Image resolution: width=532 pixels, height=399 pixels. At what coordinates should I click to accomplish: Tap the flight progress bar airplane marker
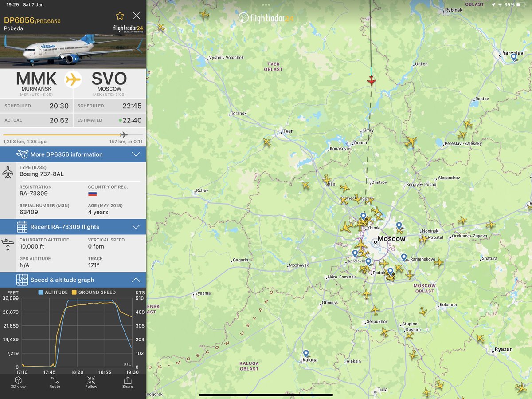124,135
